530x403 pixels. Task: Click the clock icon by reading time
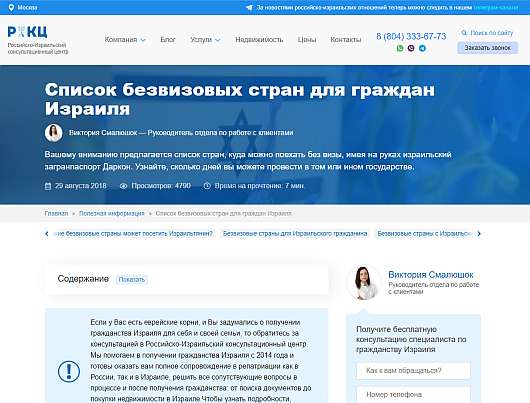click(207, 186)
